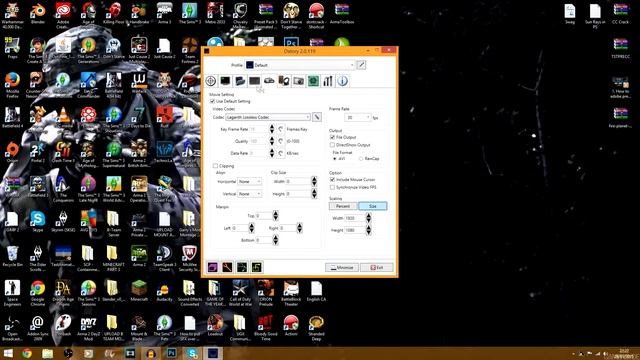Viewport: 640px width, 360px height.
Task: Adjust the Key Frame Rate stepper arrows
Action: tap(272, 129)
